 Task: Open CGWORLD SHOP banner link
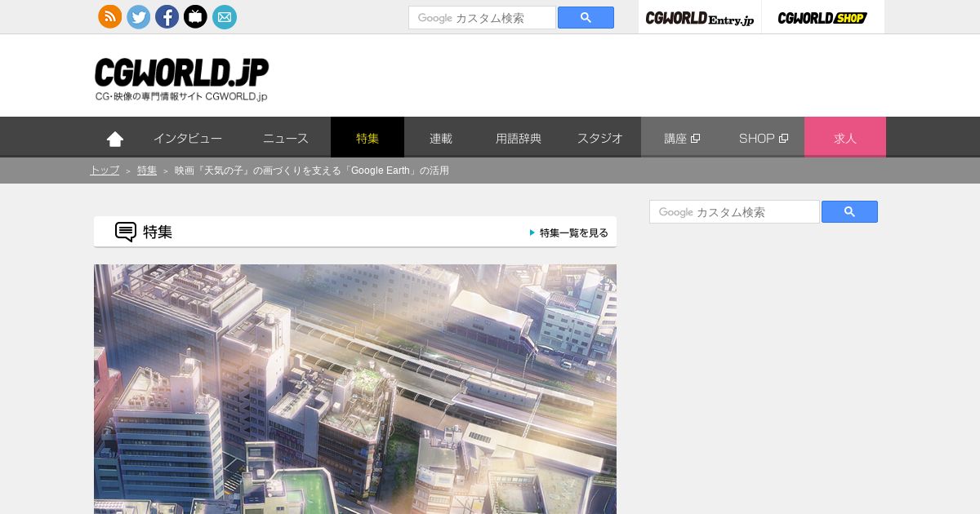(x=823, y=18)
